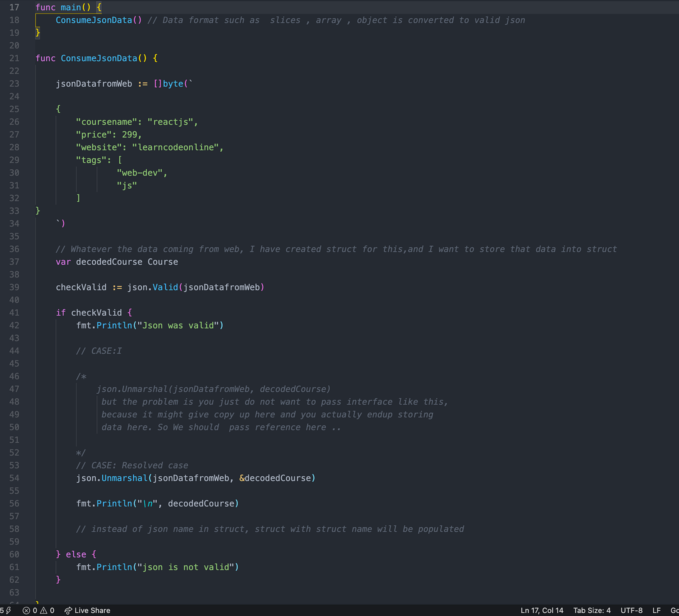The image size is (679, 616).
Task: Click the warnings triangle icon in the status bar
Action: click(44, 610)
